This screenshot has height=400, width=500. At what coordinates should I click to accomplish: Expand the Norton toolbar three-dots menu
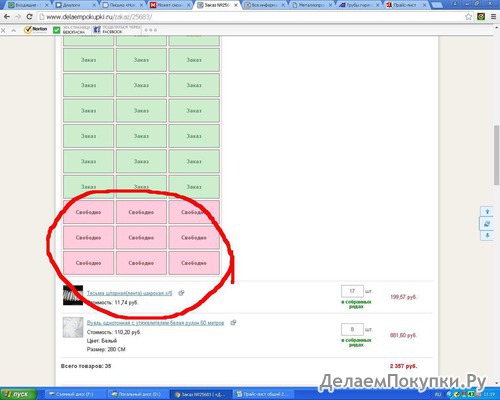[151, 30]
